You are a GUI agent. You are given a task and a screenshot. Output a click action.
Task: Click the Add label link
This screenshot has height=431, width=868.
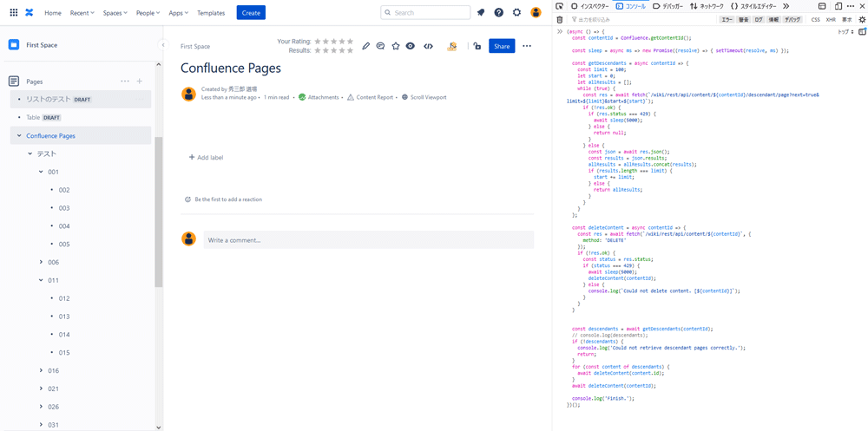[206, 158]
